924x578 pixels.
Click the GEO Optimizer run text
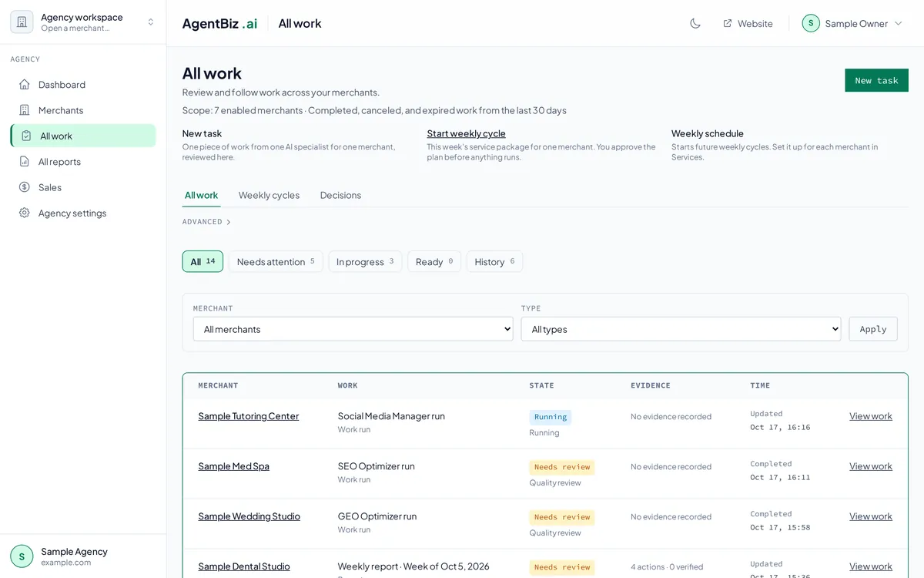pos(377,516)
